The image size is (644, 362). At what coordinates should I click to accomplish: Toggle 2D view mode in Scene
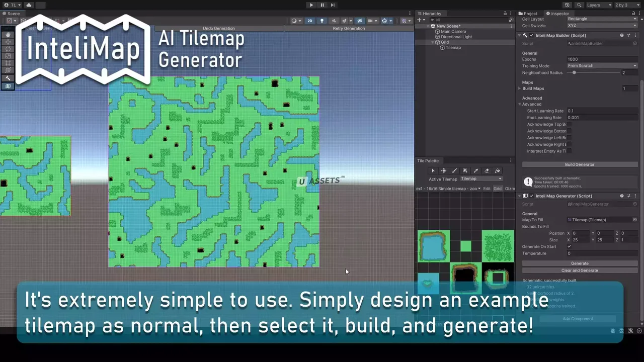pos(310,21)
